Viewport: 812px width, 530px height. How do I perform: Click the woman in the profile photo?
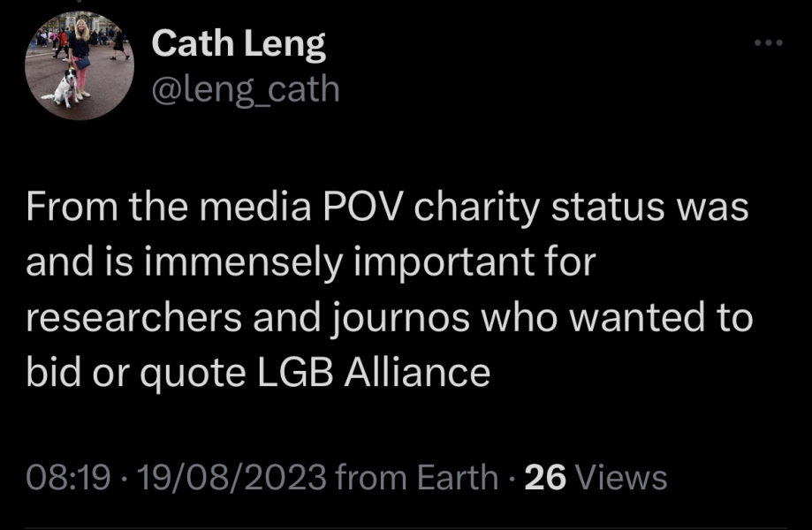pyautogui.click(x=80, y=55)
